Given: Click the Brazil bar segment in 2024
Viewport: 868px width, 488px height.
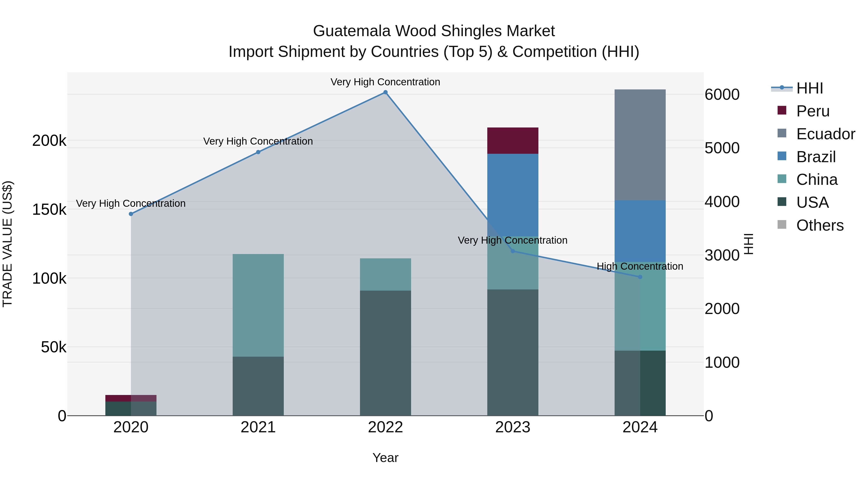Looking at the screenshot, I should coord(640,231).
